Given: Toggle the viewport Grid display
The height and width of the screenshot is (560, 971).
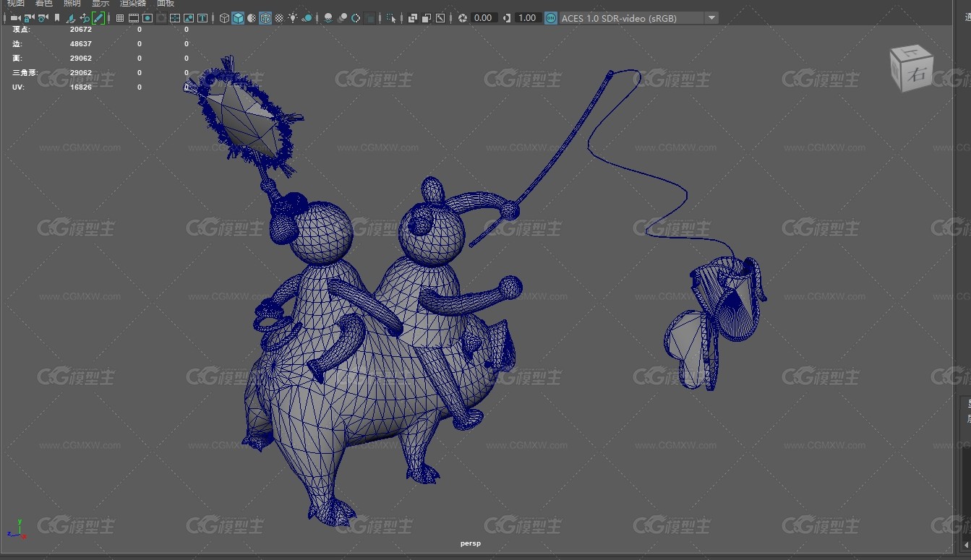Looking at the screenshot, I should [x=120, y=18].
